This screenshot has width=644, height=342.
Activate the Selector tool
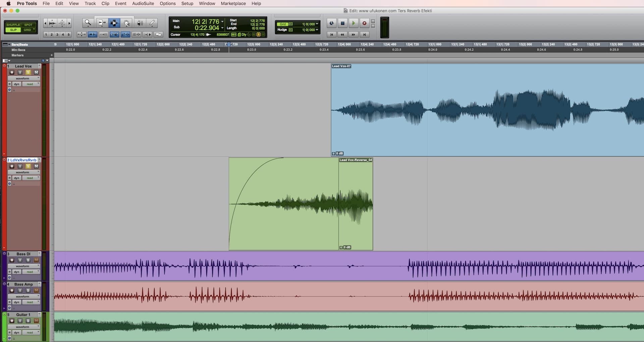click(114, 23)
